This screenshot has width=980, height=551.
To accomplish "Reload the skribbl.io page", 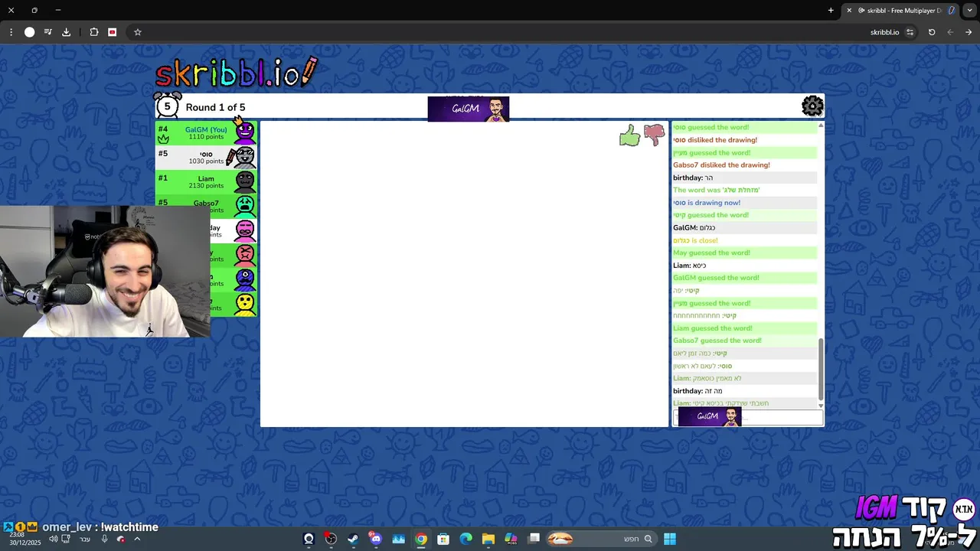I will tap(932, 32).
